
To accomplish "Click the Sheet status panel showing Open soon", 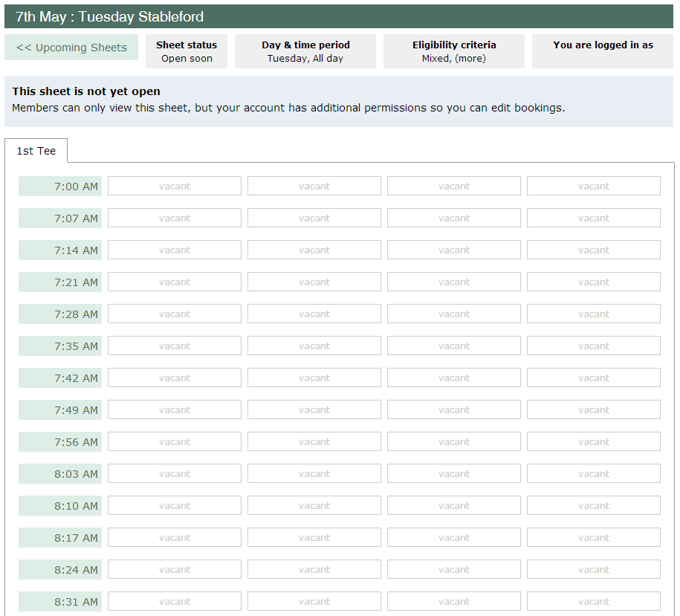I will [x=186, y=51].
